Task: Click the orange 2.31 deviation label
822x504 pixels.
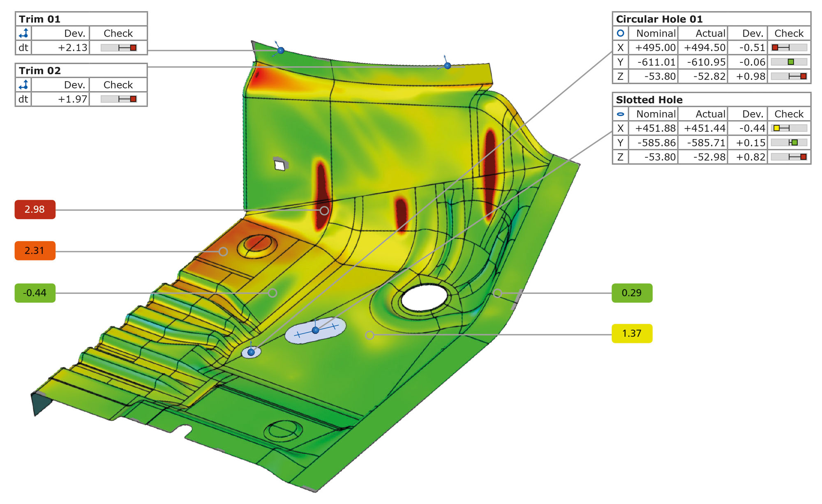Action: pos(35,251)
